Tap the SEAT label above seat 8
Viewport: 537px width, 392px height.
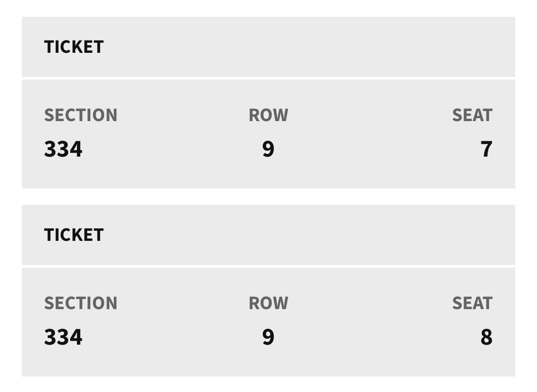coord(472,303)
